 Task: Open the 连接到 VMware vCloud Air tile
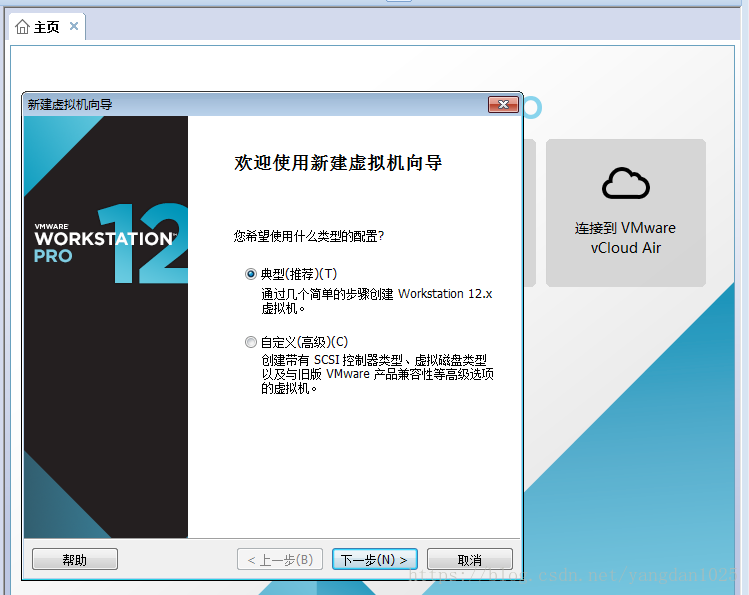tap(626, 213)
